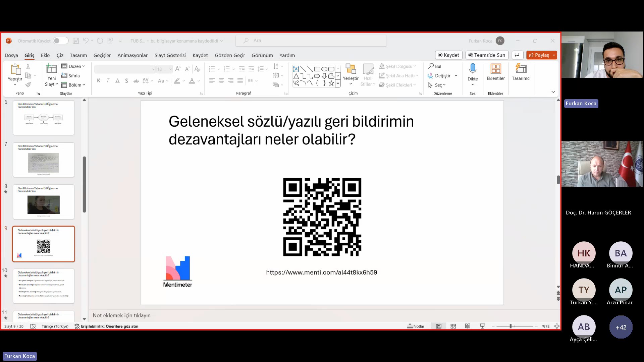Adjust the zoom level slider

(x=511, y=326)
